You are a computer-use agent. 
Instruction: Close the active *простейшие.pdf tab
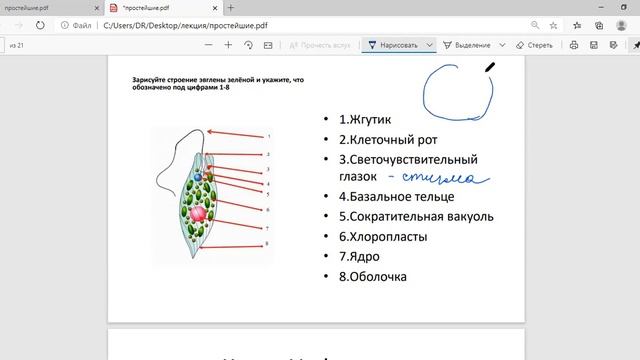tap(215, 8)
